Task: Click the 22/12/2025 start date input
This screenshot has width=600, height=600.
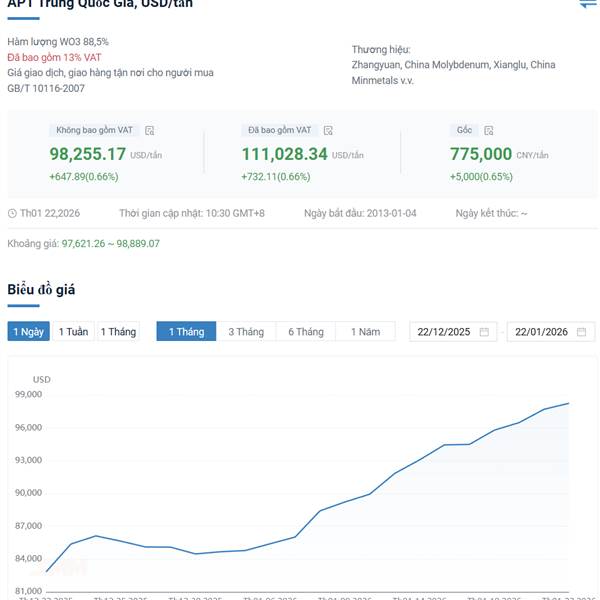Action: [x=443, y=332]
